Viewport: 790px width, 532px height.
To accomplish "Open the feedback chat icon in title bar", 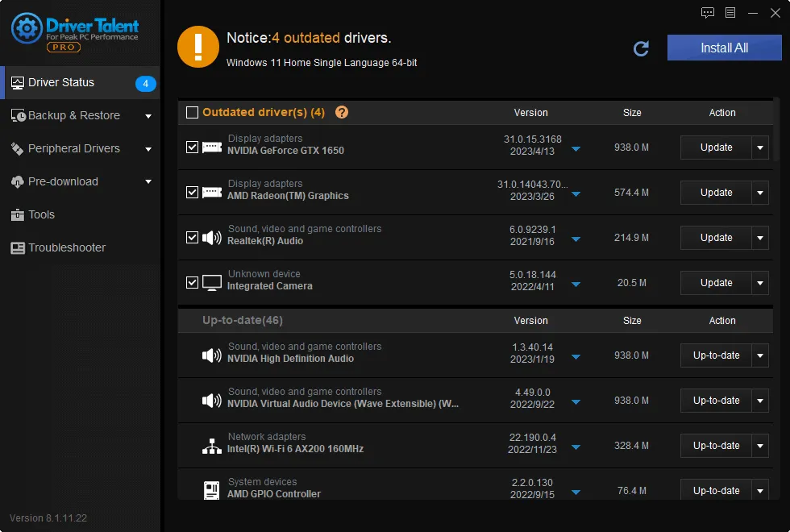I will pyautogui.click(x=708, y=13).
